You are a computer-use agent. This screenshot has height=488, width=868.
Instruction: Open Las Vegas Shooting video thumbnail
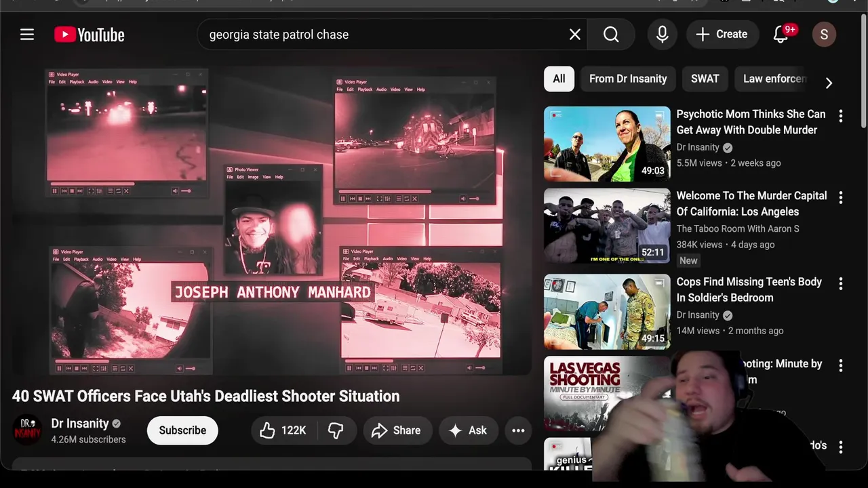click(x=607, y=393)
